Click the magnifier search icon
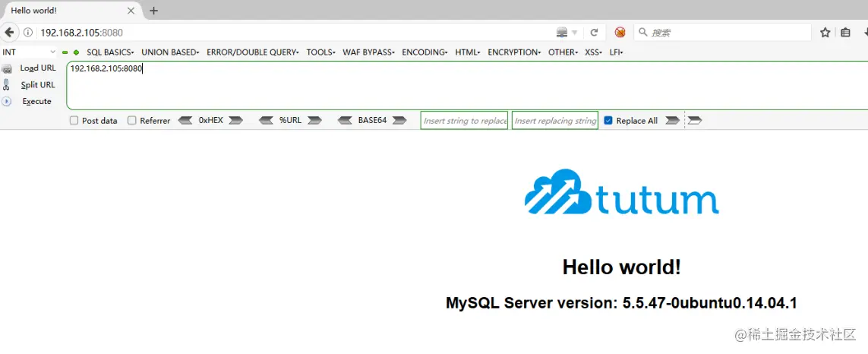This screenshot has height=354, width=868. tap(642, 32)
